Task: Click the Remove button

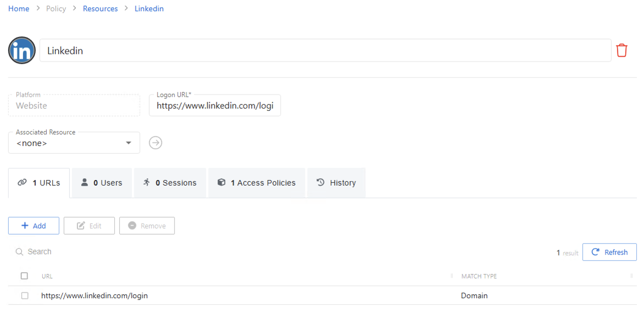Action: coord(147,226)
